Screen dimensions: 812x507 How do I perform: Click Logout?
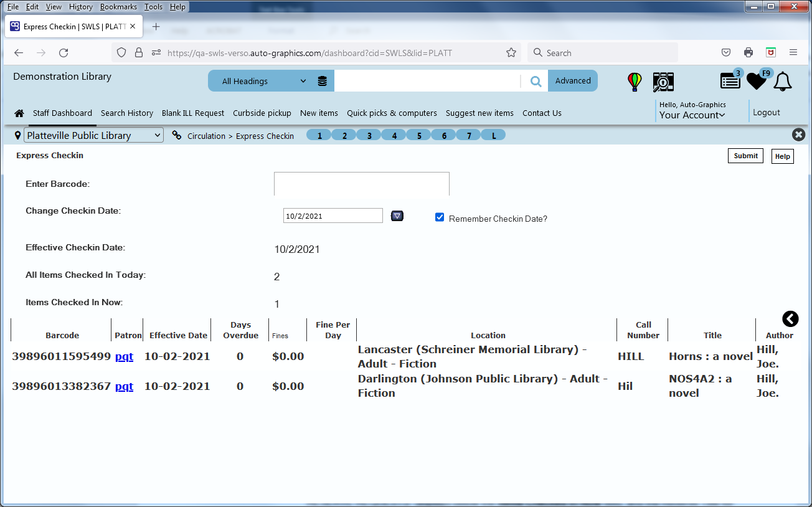[x=767, y=113]
